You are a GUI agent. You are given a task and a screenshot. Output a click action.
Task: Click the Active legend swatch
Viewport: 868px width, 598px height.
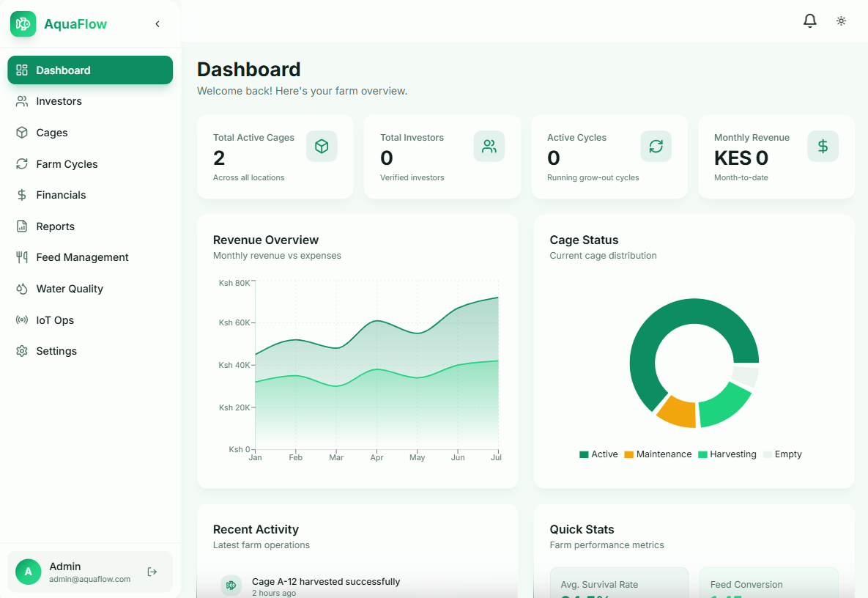[x=584, y=454]
